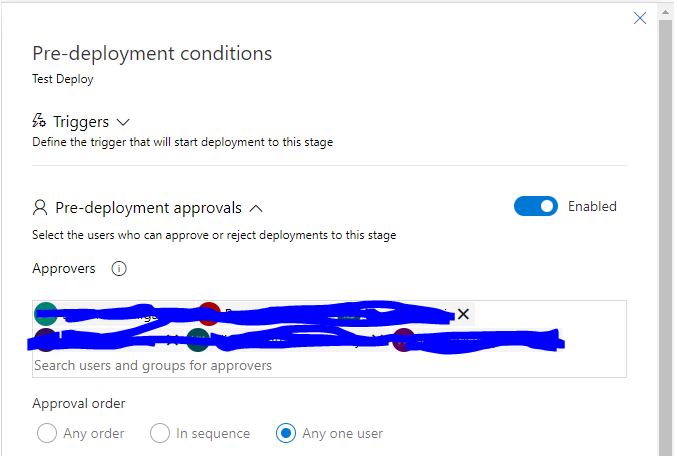Choose the In sequence approval order
Screen dimensions: 677x463
point(160,434)
